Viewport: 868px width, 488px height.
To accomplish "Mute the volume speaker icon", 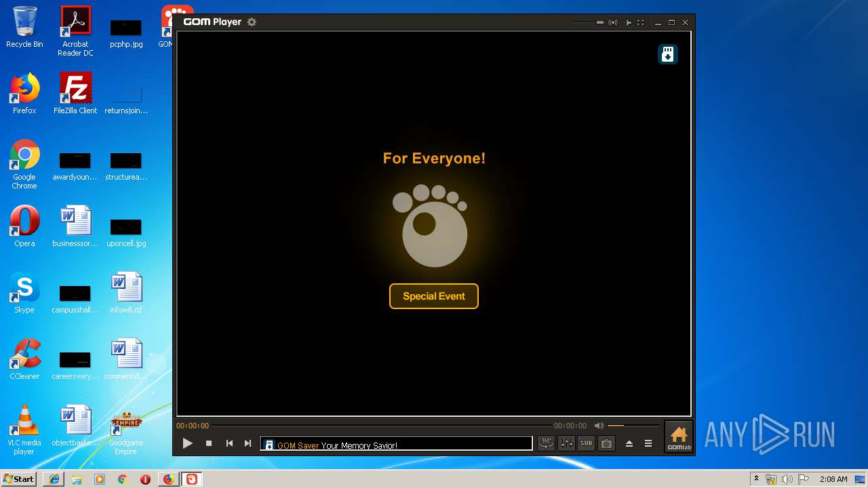I will pos(599,426).
